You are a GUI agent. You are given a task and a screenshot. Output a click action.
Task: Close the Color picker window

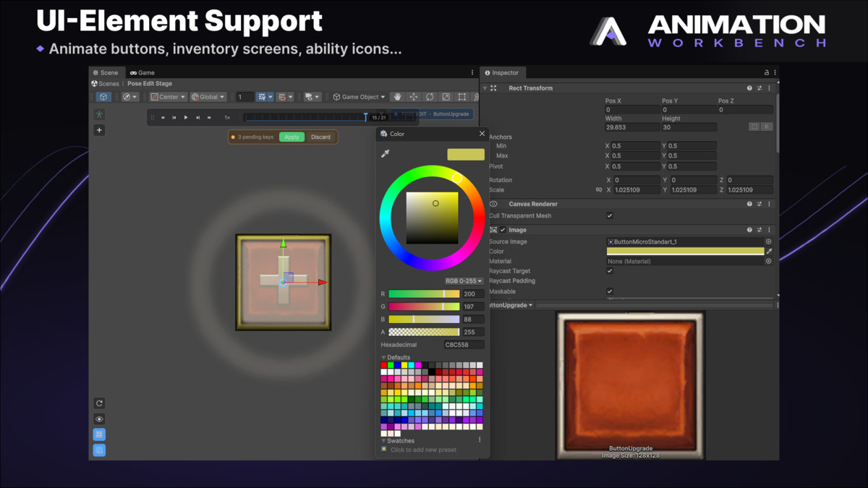tap(482, 134)
